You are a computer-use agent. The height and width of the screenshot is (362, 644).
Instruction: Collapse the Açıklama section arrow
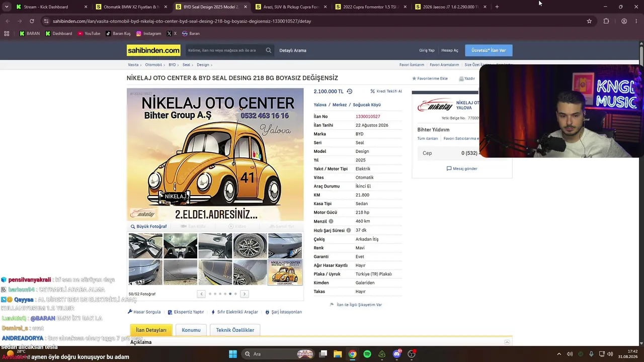click(x=507, y=342)
